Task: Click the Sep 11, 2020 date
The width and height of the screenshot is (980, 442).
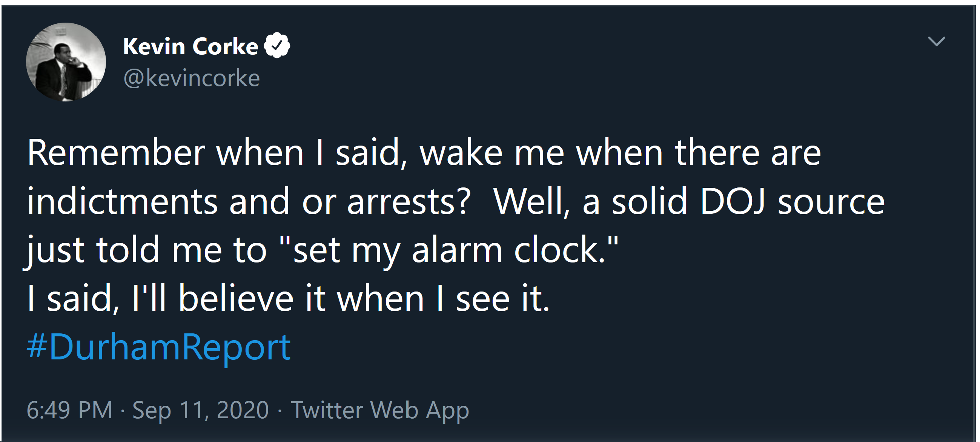Action: [201, 410]
